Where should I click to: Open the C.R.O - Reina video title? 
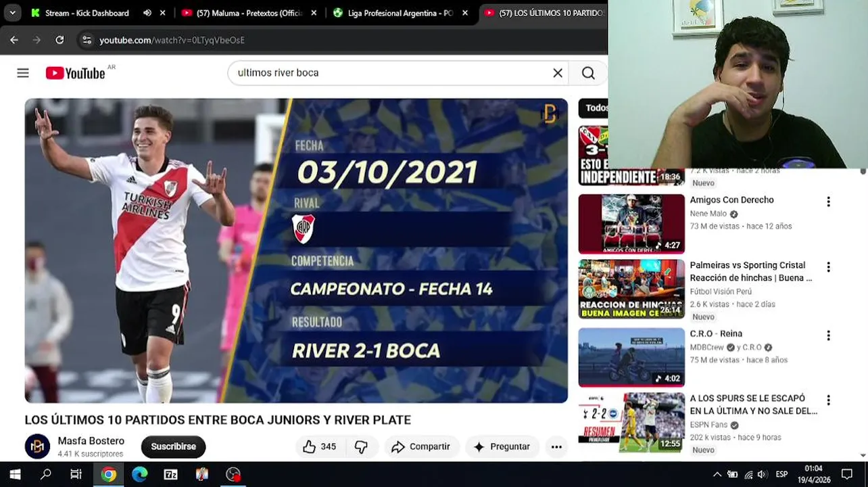tap(716, 333)
